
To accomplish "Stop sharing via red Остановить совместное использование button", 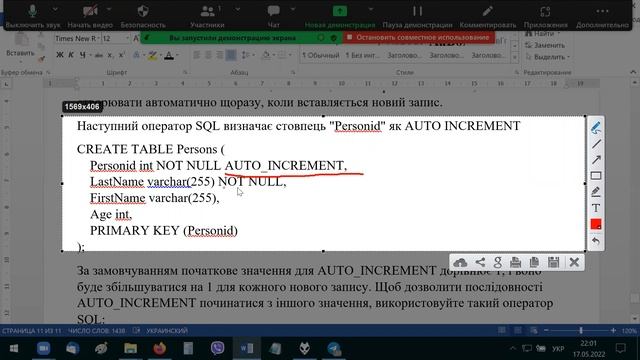I will click(418, 38).
